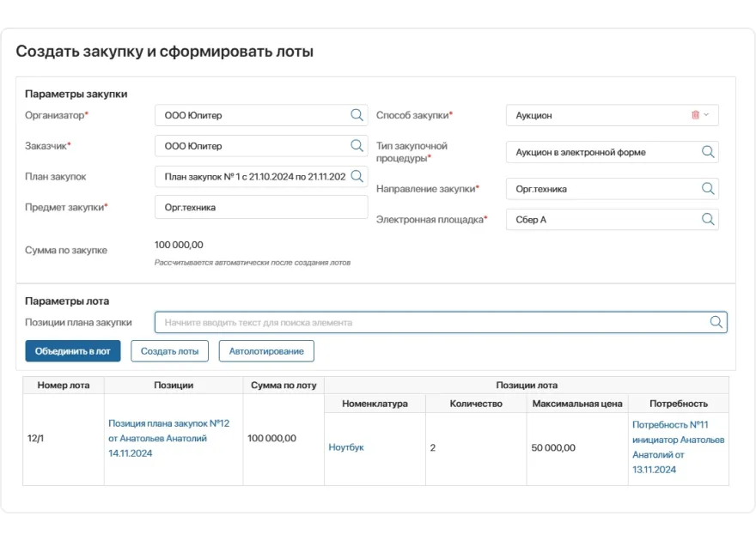Open the Потребность №11 link
This screenshot has height=541, width=756.
pos(678,447)
